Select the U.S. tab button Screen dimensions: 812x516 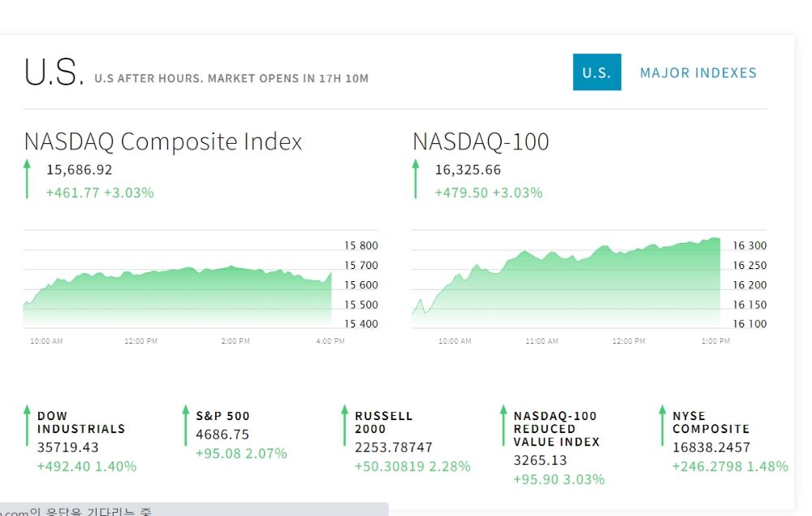pos(597,72)
